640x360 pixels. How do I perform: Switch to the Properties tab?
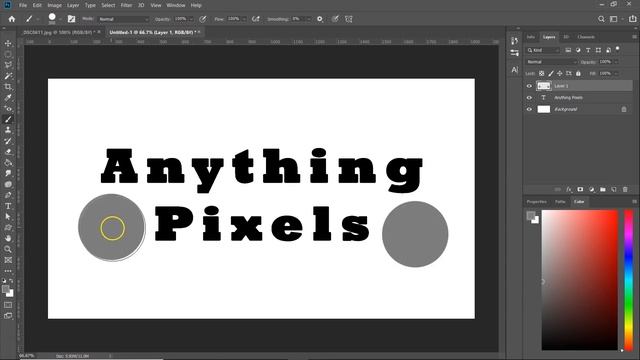pyautogui.click(x=536, y=202)
